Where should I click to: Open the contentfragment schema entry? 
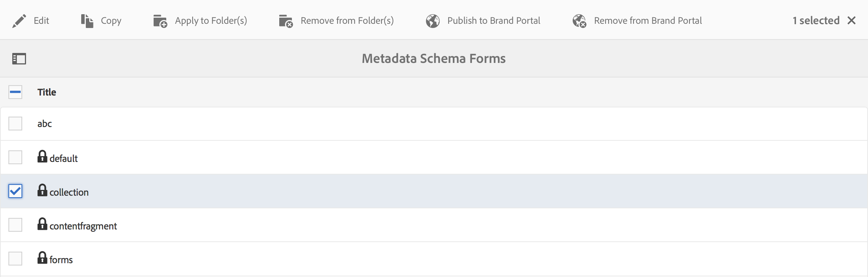pos(83,226)
